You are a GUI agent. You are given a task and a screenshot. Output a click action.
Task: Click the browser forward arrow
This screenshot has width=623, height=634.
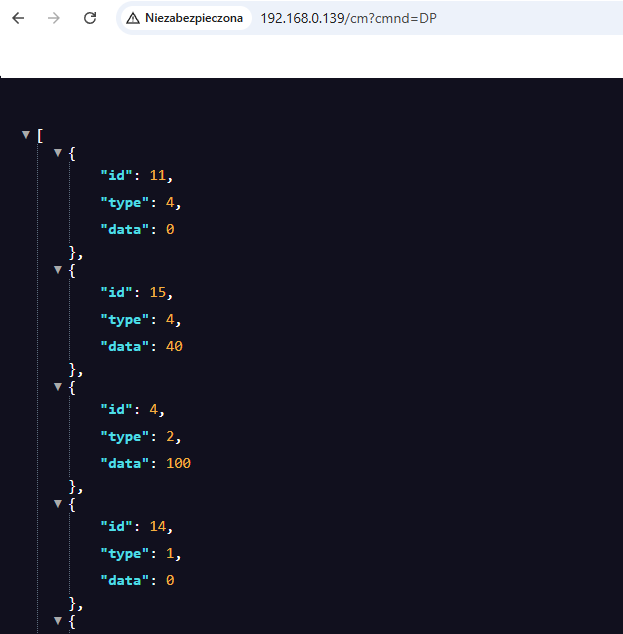click(x=53, y=18)
